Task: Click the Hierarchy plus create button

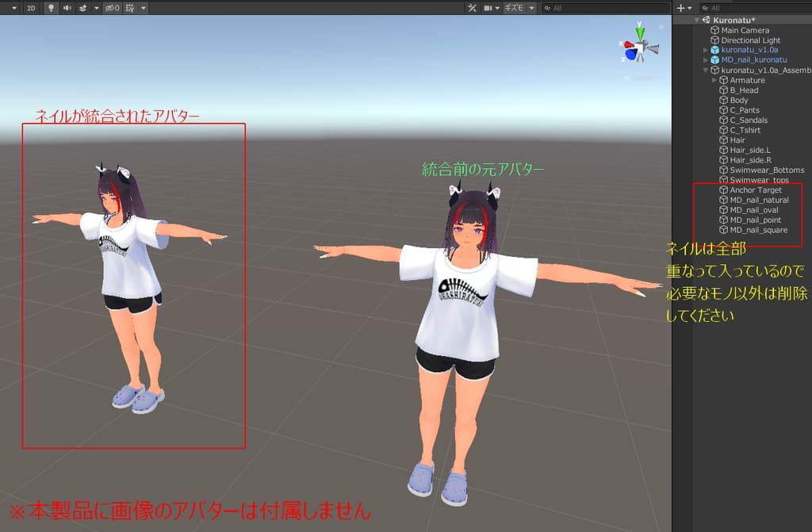Action: click(680, 8)
